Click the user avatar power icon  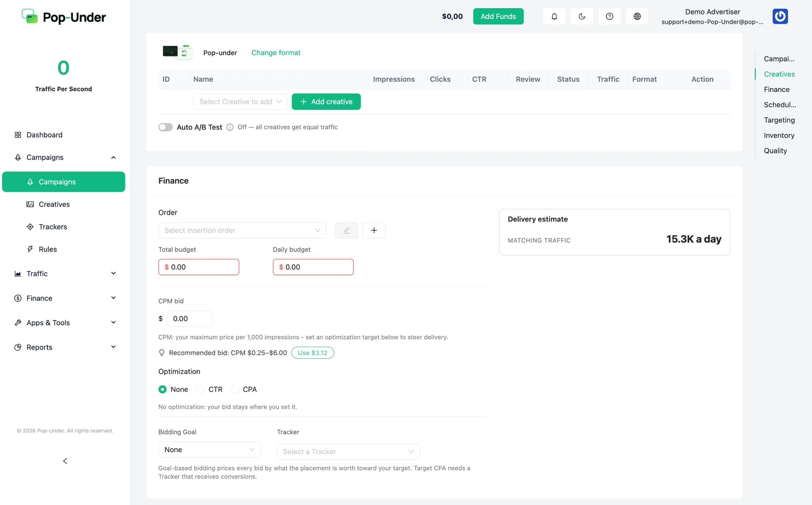point(780,16)
